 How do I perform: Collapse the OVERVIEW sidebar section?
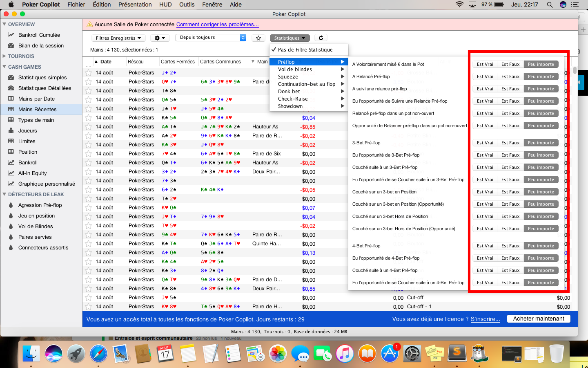tap(4, 24)
